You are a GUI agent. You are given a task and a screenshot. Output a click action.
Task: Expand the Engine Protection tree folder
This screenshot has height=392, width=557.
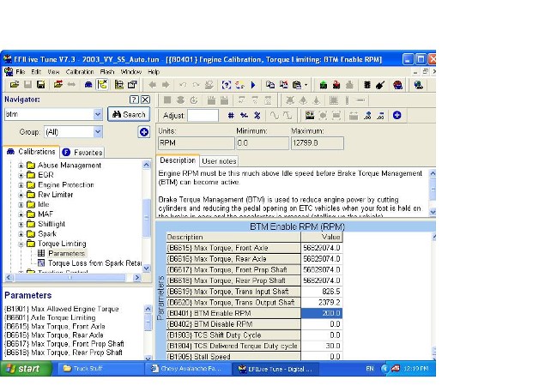point(21,184)
